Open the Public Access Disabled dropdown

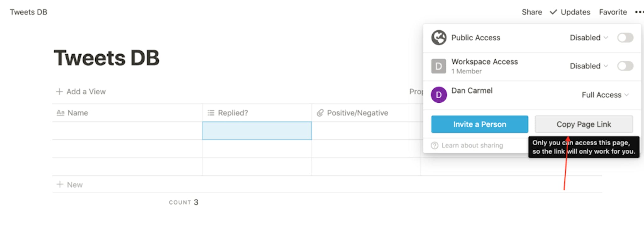click(x=589, y=38)
